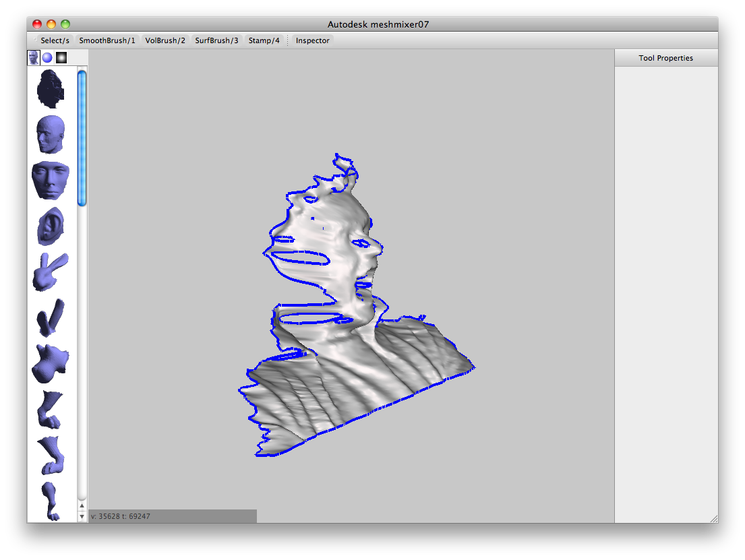This screenshot has height=560, width=745.
Task: Select the bunny ears part thumbnail
Action: (51, 317)
